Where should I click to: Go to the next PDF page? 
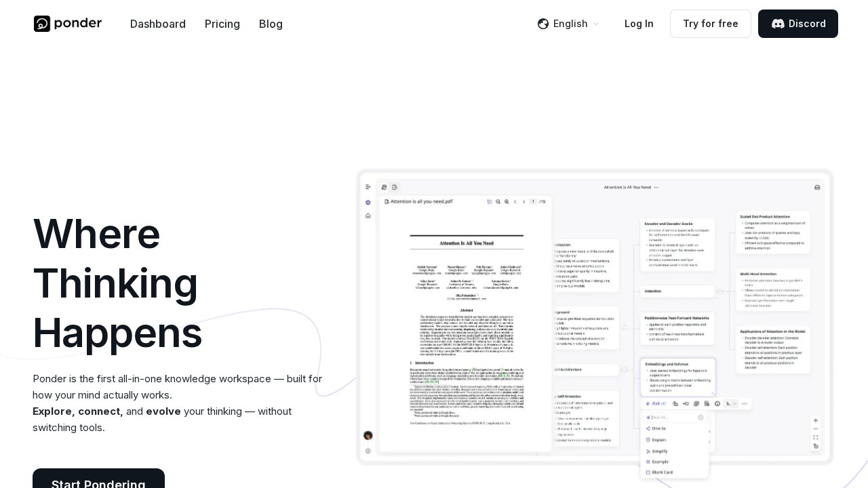pos(524,201)
